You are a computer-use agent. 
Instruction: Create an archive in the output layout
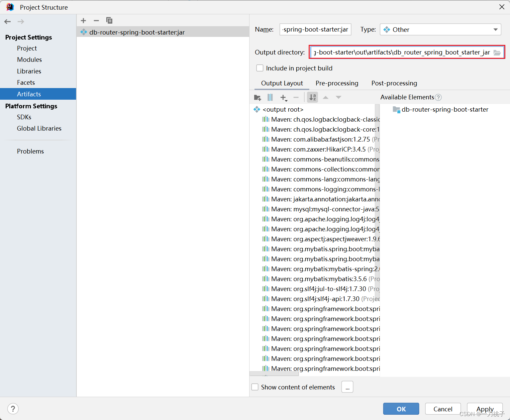pos(270,97)
